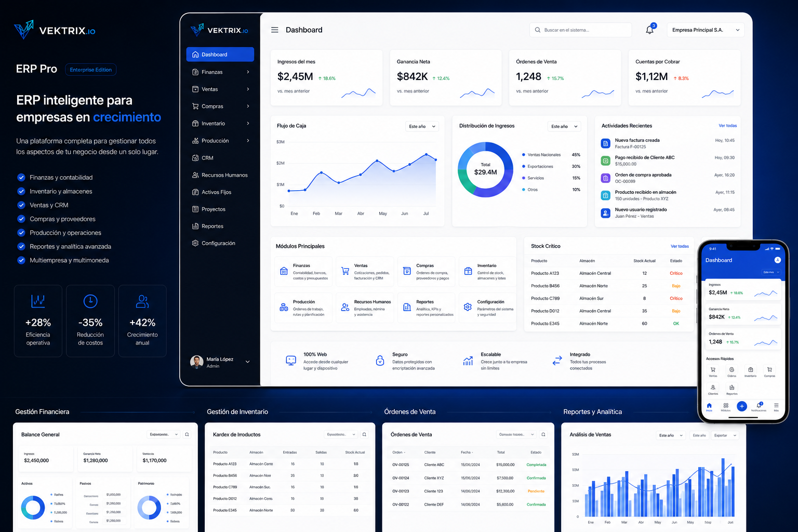Click Otros legend dot in Distribución

click(x=523, y=190)
